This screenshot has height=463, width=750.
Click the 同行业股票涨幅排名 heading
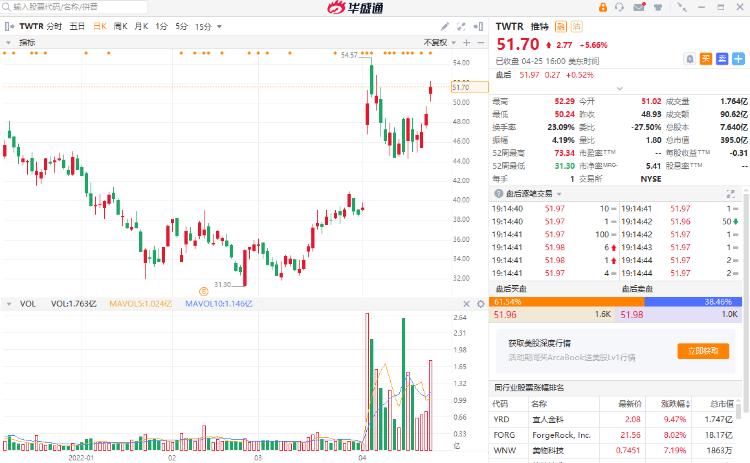(x=529, y=387)
